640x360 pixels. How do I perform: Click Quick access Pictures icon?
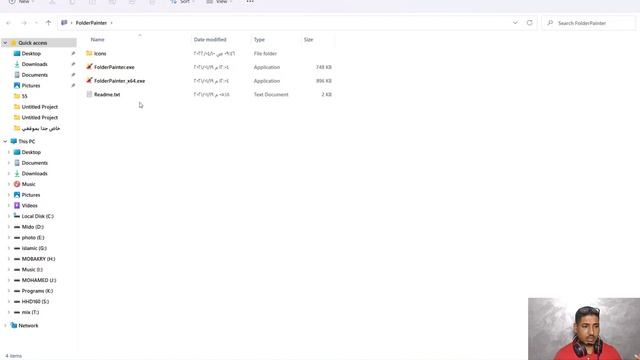click(17, 85)
